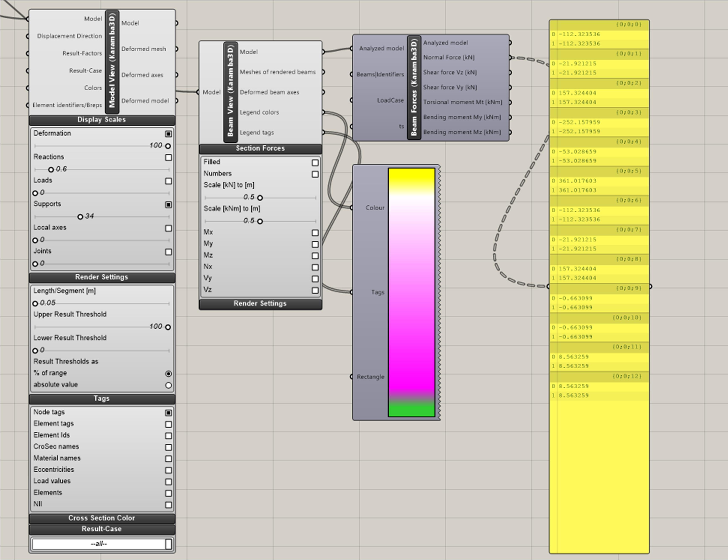
Task: Click the Beam View (Karamba3D) component title
Action: [x=230, y=92]
